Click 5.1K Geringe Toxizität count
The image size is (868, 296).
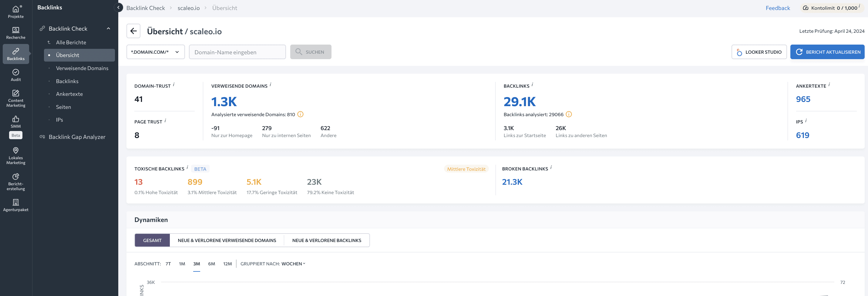tap(254, 182)
